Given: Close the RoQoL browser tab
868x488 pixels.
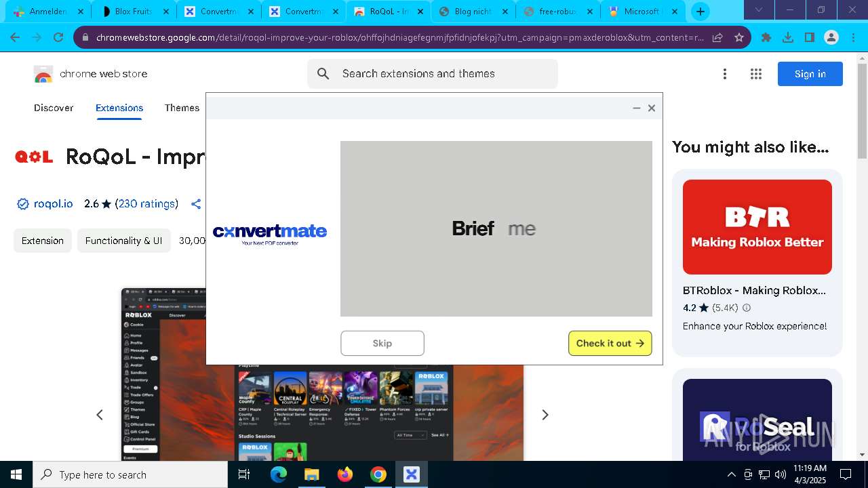Looking at the screenshot, I should click(420, 12).
